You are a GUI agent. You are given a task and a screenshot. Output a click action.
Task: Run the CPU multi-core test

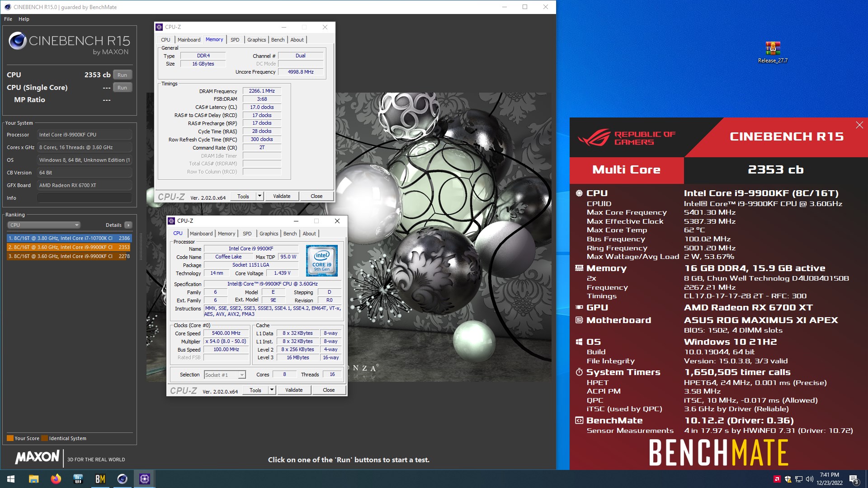122,75
